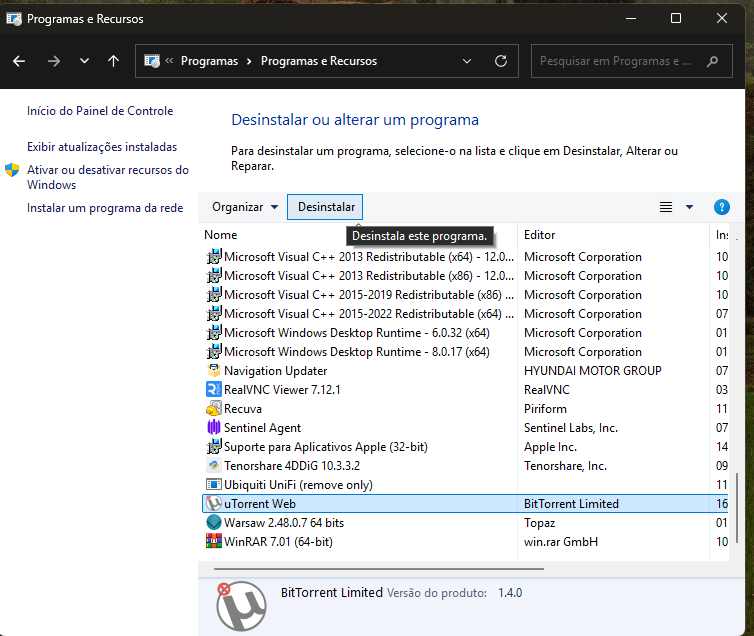This screenshot has height=636, width=754.
Task: Click HYUNDAI MOTOR GROUP editor cell
Action: (593, 371)
